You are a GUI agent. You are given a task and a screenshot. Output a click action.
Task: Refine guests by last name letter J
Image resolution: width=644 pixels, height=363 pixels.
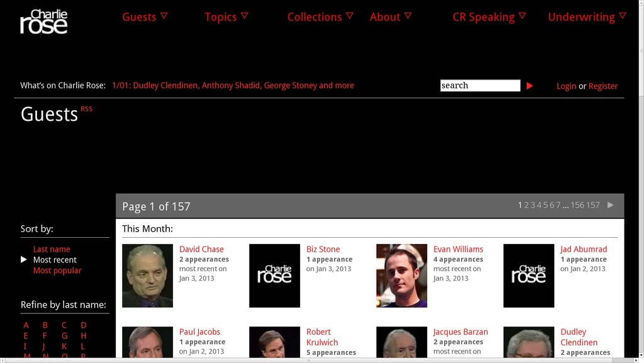coord(43,347)
